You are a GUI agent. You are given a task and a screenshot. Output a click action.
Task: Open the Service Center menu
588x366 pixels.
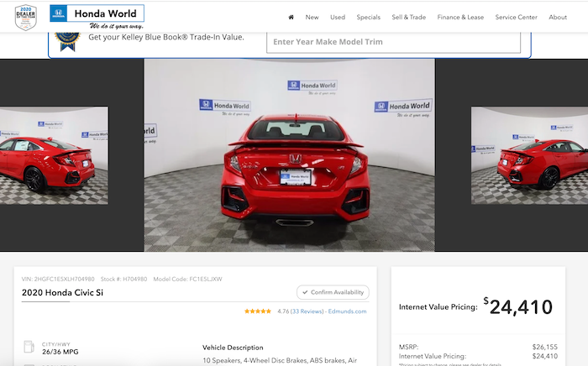[516, 18]
